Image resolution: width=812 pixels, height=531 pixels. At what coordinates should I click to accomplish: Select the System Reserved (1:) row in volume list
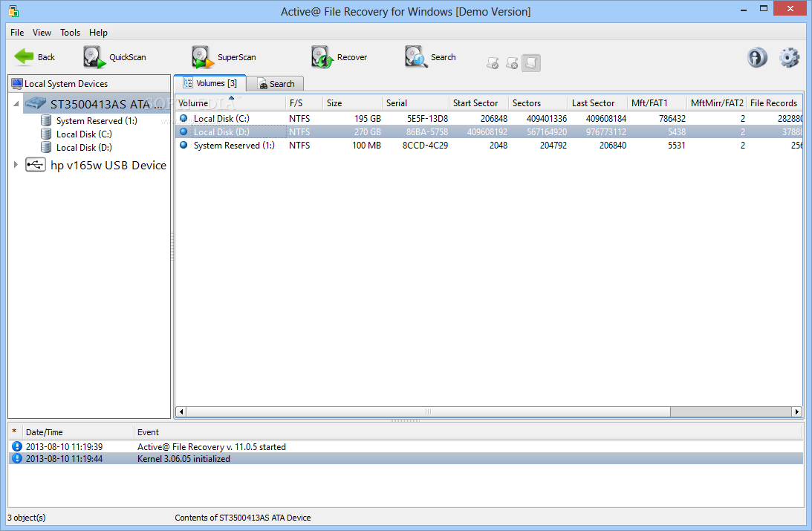(x=489, y=146)
